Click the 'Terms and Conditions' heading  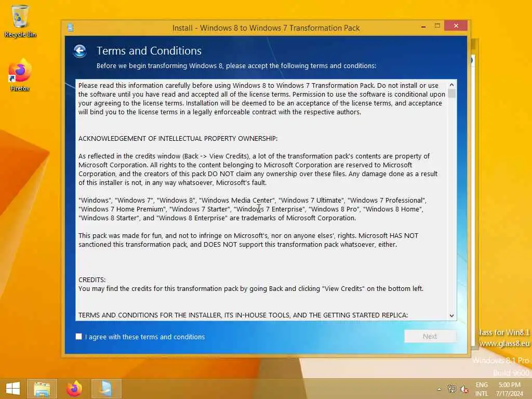point(149,51)
